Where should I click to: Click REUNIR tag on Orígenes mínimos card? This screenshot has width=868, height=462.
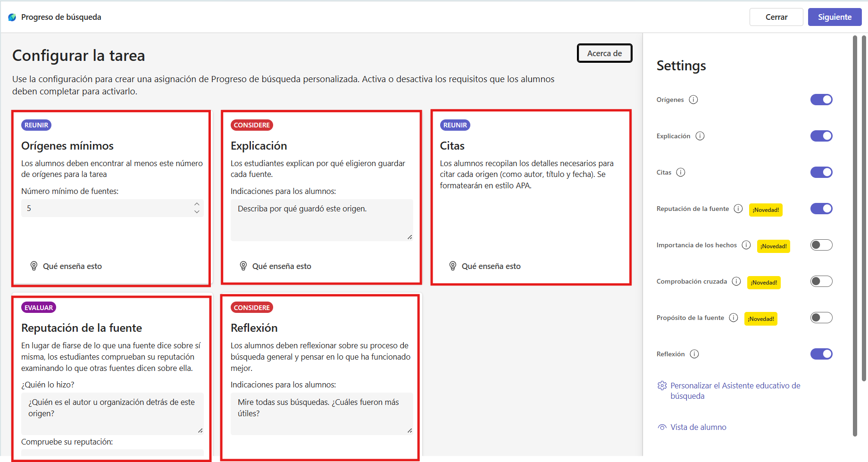coord(36,125)
